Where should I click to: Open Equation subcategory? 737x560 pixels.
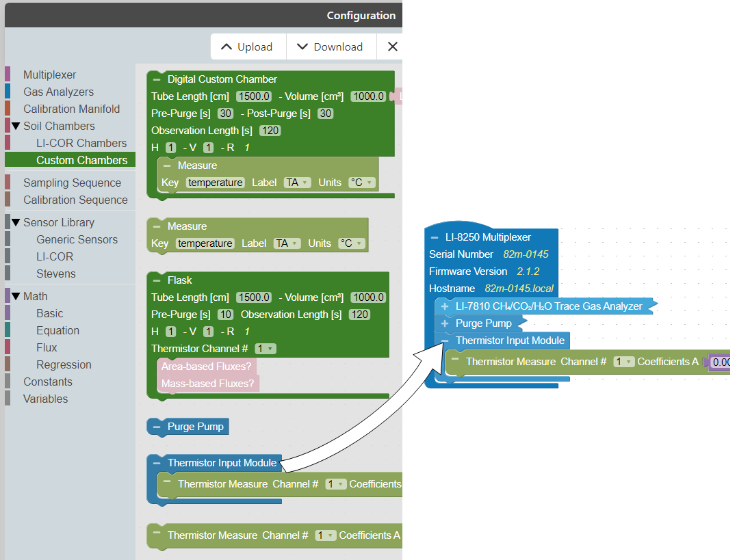57,331
